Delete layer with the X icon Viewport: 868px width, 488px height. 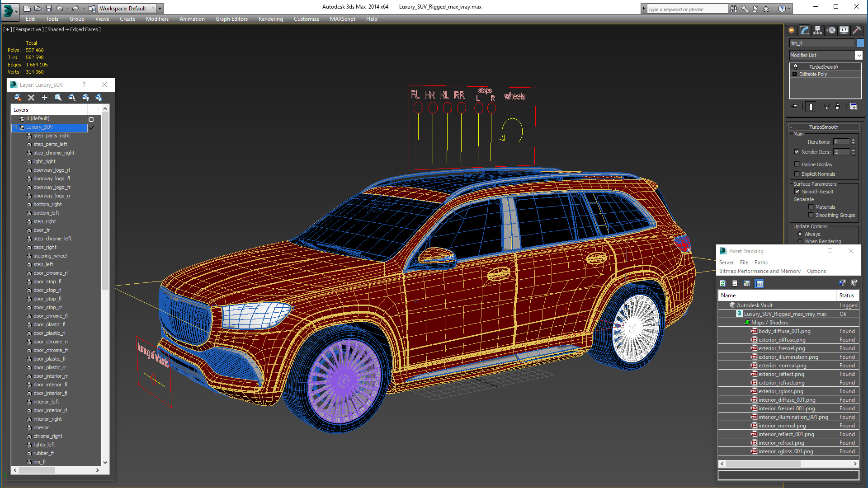pos(31,98)
